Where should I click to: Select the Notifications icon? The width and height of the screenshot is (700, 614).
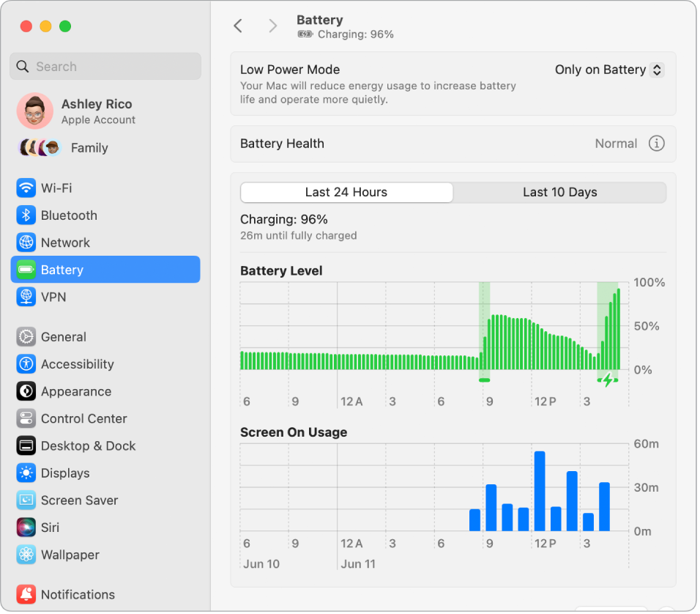[26, 593]
